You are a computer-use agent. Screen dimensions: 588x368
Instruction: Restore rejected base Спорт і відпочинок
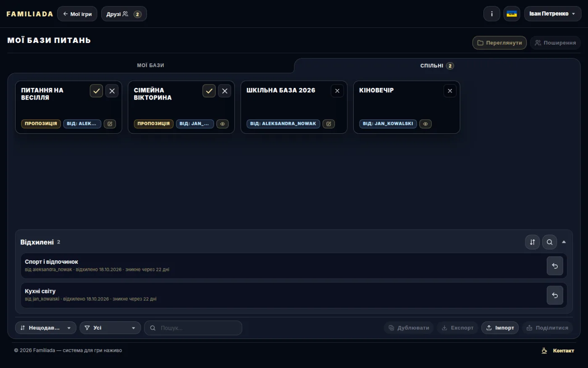[555, 266]
